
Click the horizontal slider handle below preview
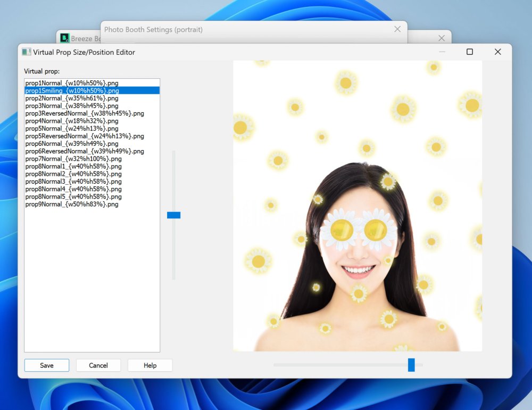tap(411, 365)
